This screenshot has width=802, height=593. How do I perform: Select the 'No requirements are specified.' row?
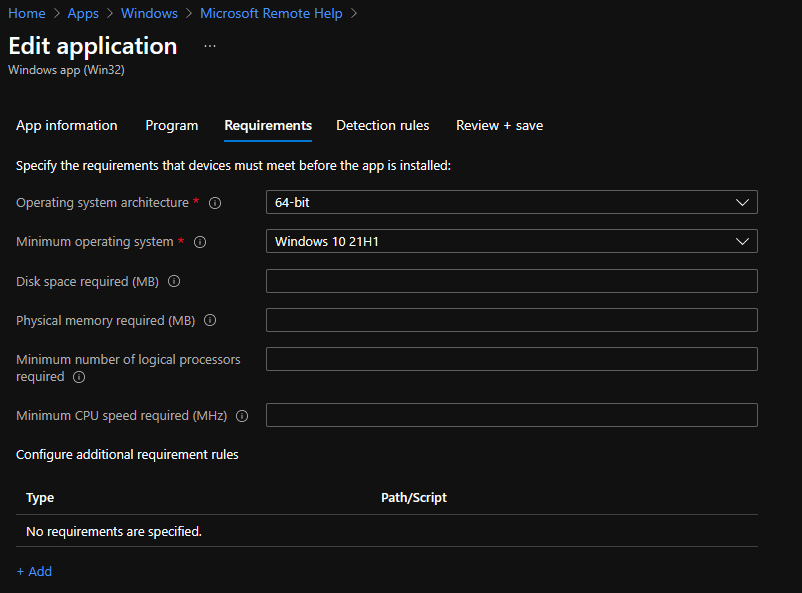point(387,531)
